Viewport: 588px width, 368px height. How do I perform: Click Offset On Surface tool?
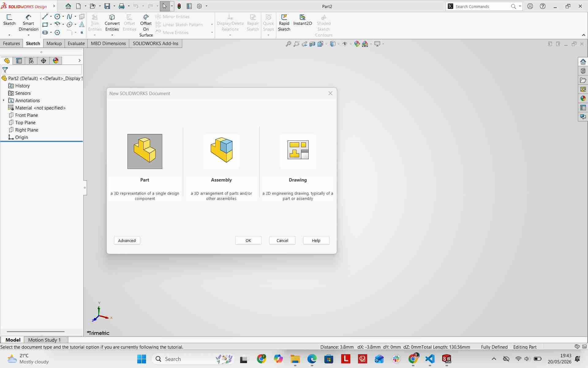146,26
